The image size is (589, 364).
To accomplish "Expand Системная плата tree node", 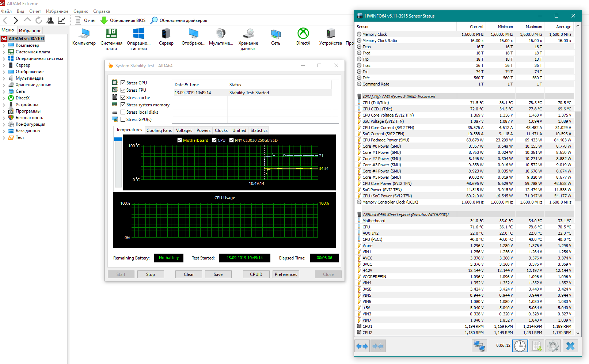I will (x=4, y=52).
